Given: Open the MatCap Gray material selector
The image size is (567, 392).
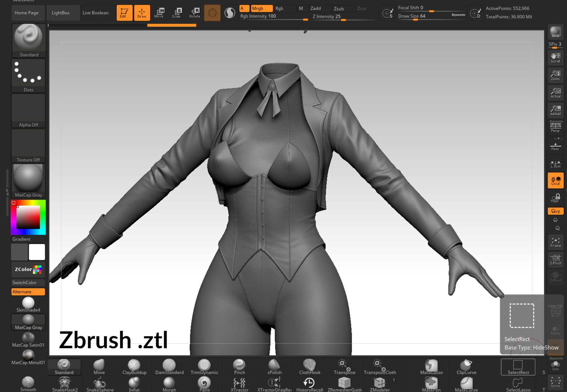Looking at the screenshot, I should click(x=28, y=181).
